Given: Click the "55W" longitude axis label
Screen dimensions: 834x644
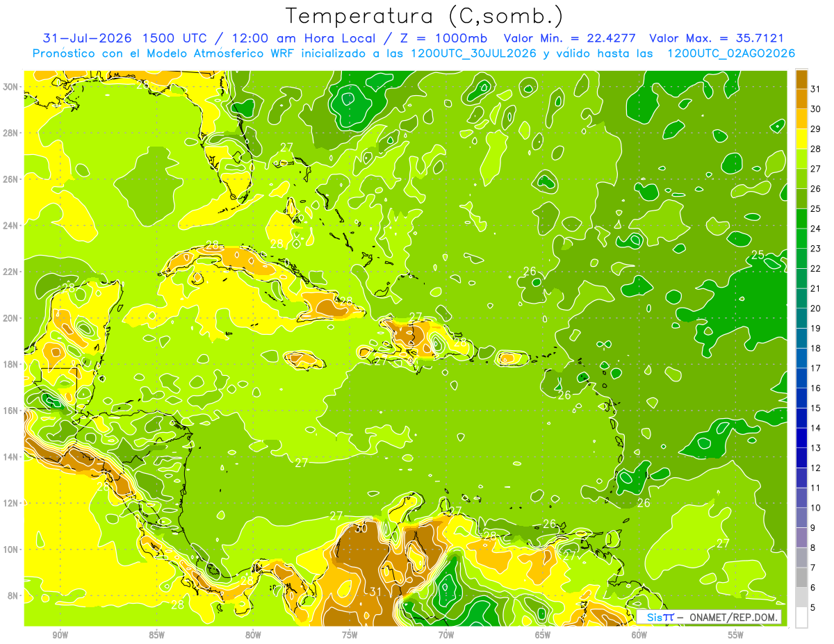Looking at the screenshot, I should pyautogui.click(x=736, y=635).
